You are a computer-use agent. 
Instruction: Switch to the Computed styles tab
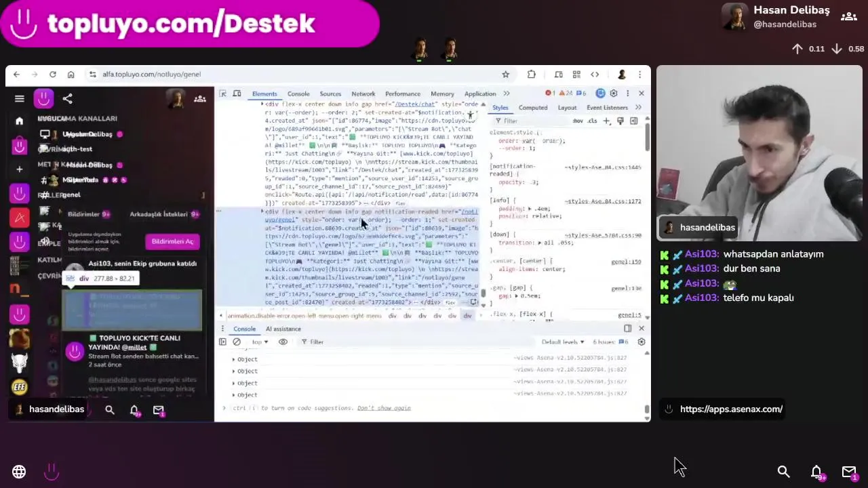[533, 107]
